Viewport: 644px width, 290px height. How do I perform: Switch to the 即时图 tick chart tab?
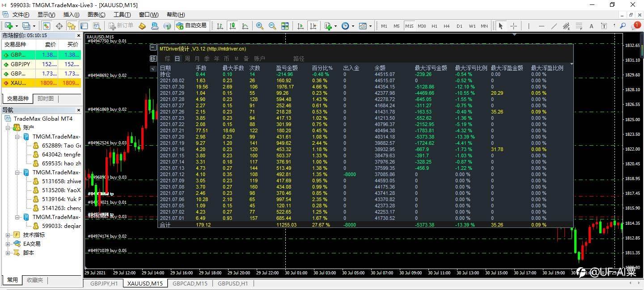click(46, 99)
